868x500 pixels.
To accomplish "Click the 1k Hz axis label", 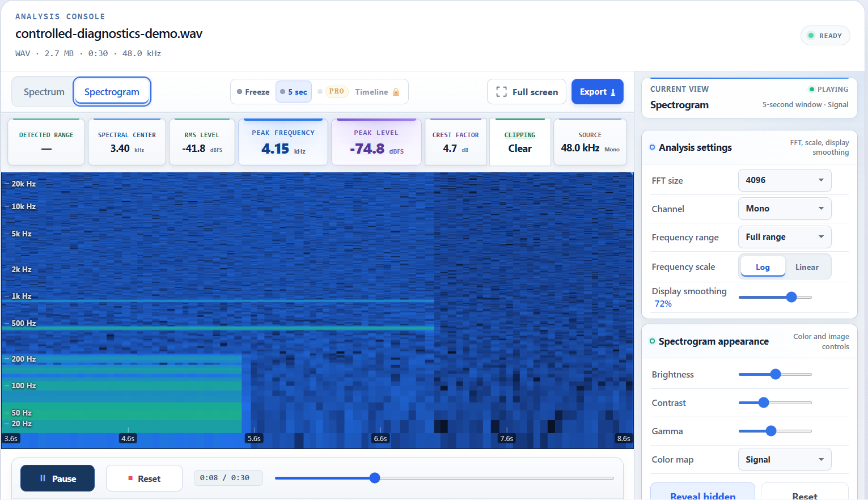I will click(x=22, y=296).
